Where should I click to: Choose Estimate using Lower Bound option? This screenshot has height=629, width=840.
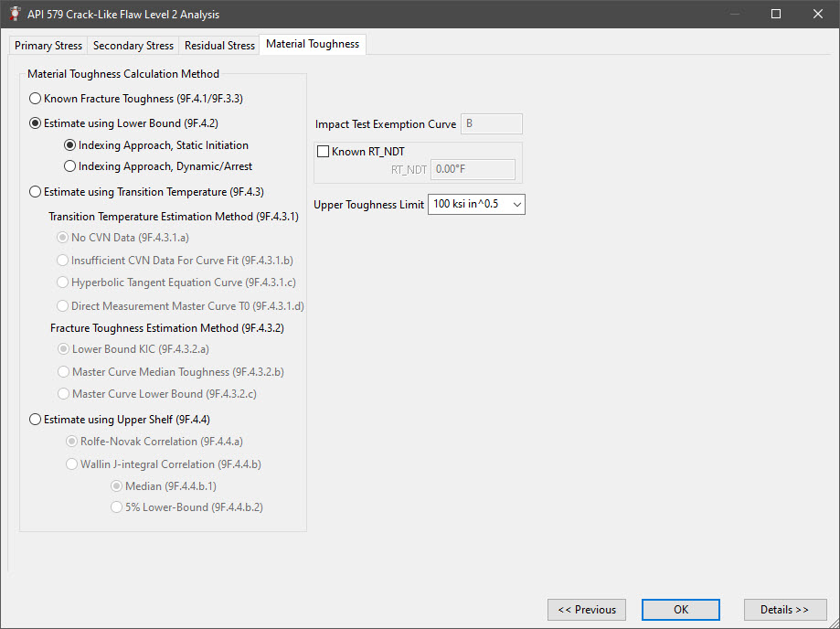pos(123,123)
